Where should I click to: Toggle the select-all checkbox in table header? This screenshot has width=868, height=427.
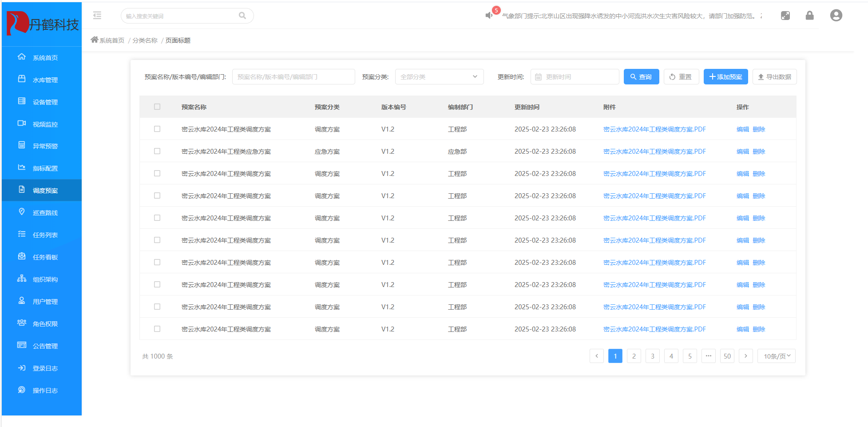157,107
